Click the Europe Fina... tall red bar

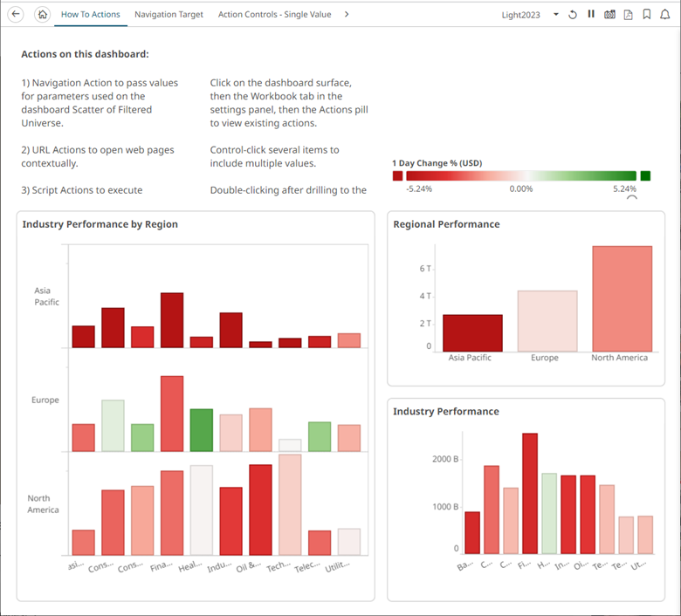(172, 414)
